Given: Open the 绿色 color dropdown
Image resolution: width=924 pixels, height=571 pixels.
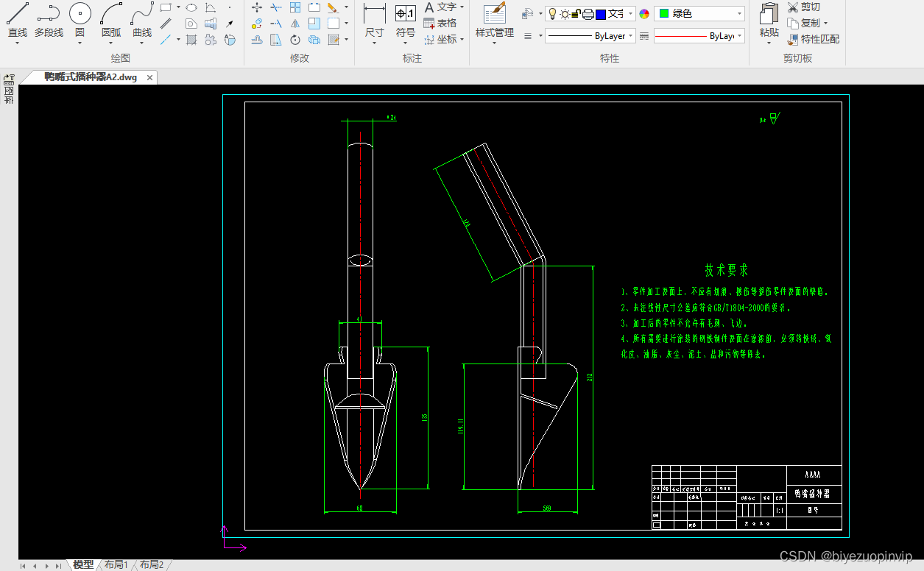Looking at the screenshot, I should [699, 14].
